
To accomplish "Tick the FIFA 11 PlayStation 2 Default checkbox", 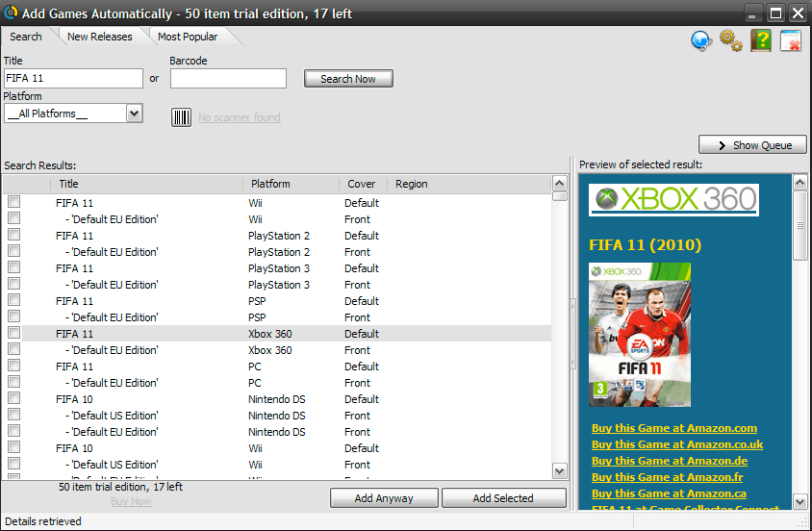I will 14,235.
